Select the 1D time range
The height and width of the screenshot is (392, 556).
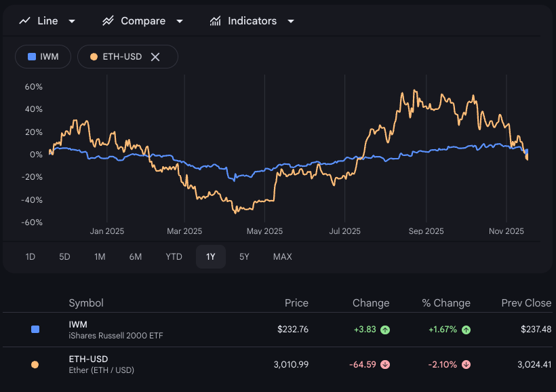30,256
